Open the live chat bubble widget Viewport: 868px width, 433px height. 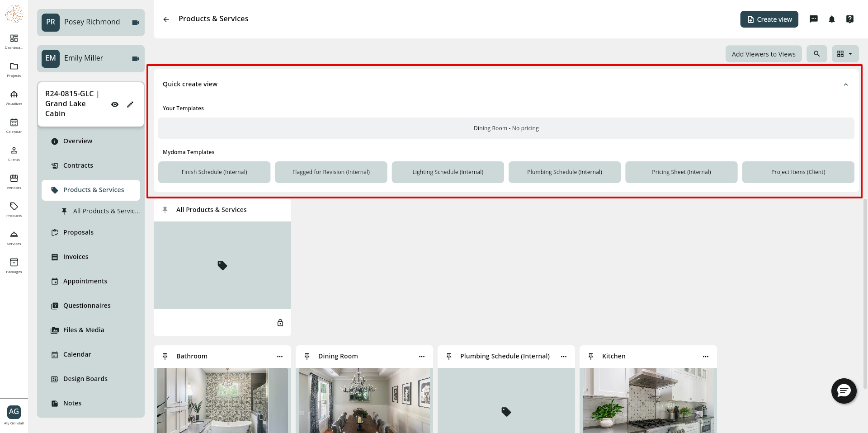click(x=844, y=391)
